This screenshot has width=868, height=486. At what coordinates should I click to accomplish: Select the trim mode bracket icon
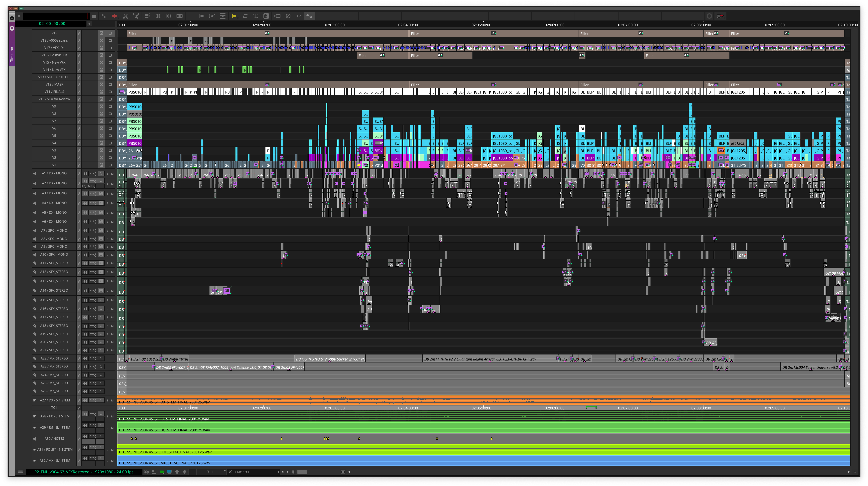click(x=158, y=16)
